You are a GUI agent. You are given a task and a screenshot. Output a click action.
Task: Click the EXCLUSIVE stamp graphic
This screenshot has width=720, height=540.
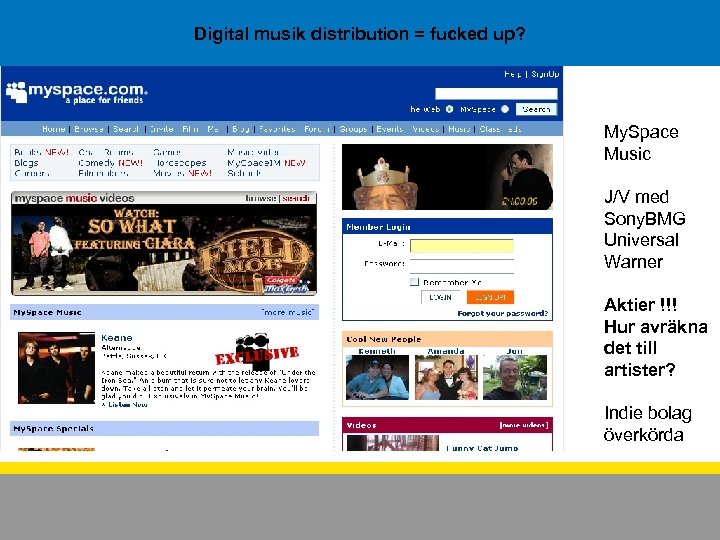pos(257,351)
